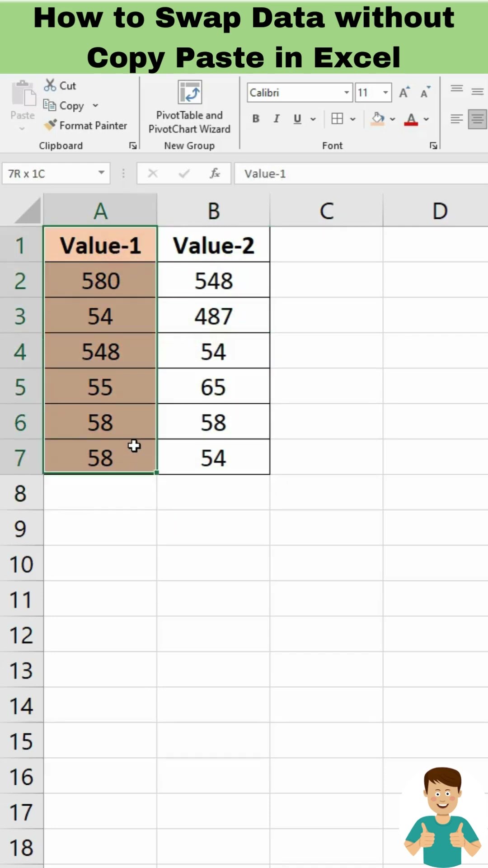
Task: Expand the font size dropdown arrow
Action: [x=385, y=93]
